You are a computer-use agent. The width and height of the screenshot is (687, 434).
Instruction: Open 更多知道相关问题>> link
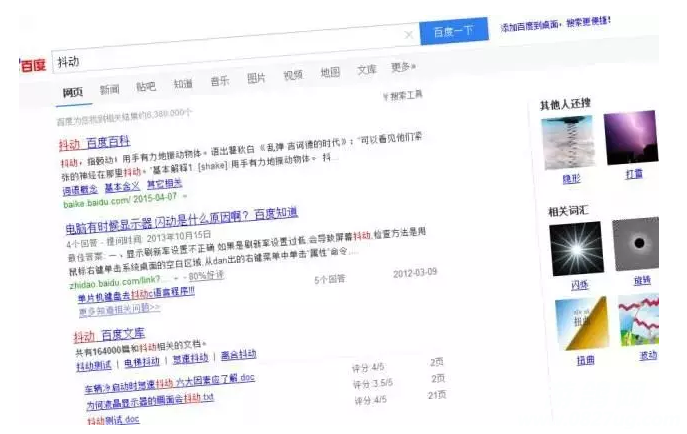(120, 310)
